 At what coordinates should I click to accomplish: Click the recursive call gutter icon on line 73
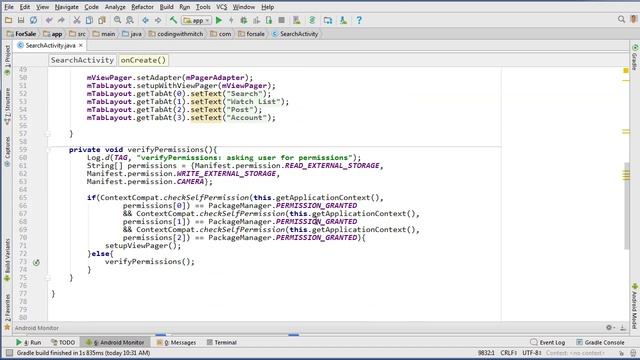(36, 262)
